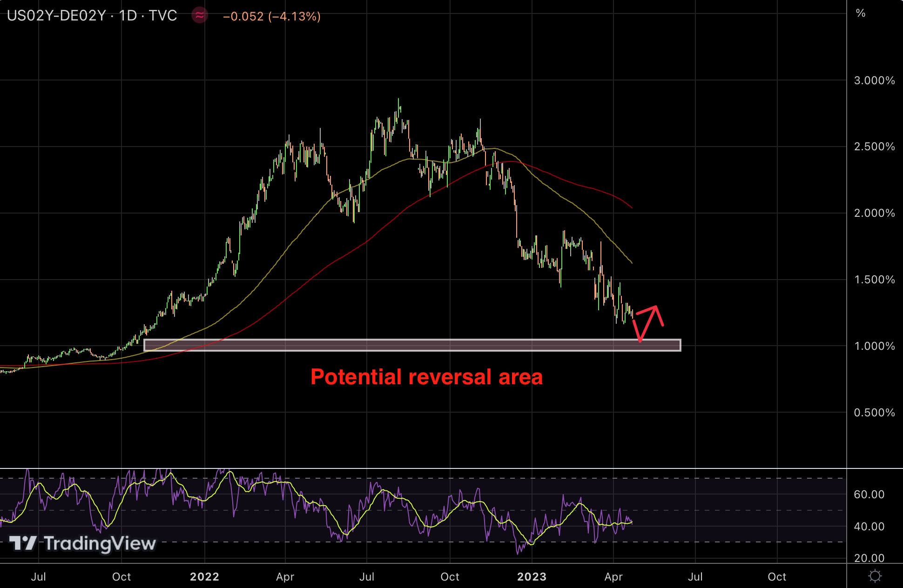This screenshot has width=903, height=588.
Task: Click the 40.00 RSI scale label
Action: tap(869, 527)
